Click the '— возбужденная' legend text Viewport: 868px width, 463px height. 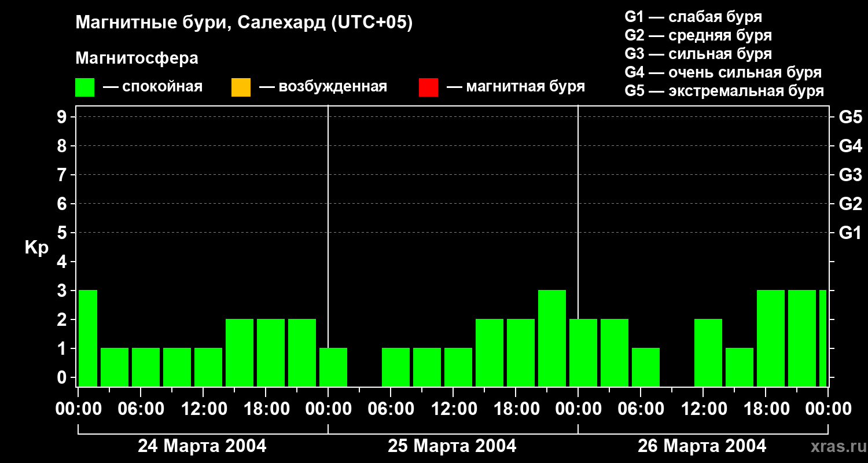pos(323,87)
